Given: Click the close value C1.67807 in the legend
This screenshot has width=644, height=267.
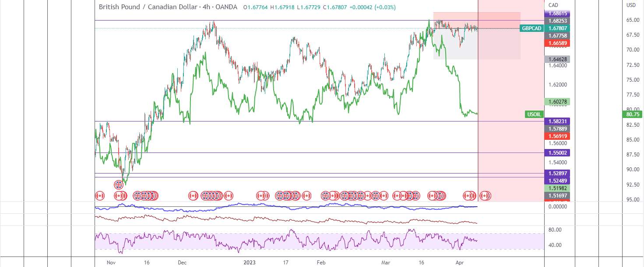Looking at the screenshot, I should coord(335,7).
